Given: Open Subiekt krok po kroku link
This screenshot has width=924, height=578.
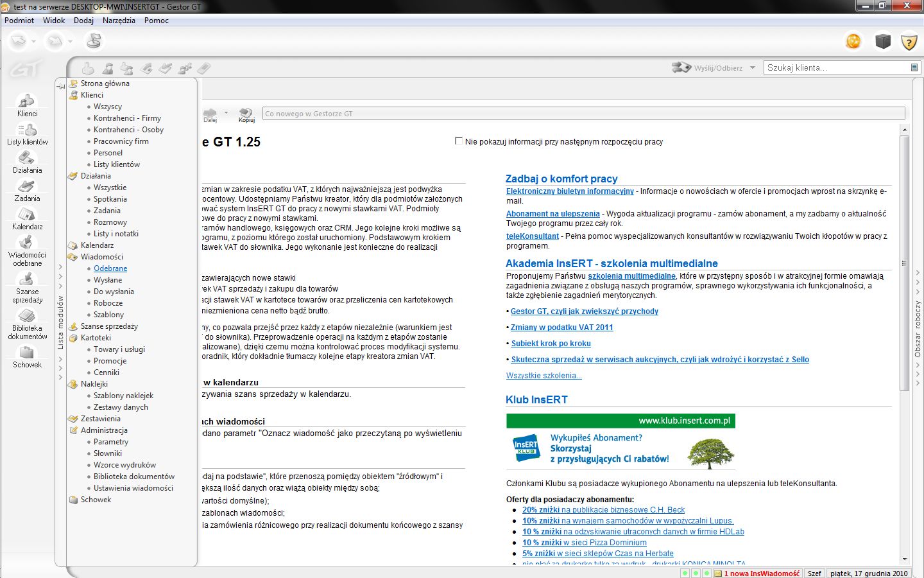Looking at the screenshot, I should (551, 344).
